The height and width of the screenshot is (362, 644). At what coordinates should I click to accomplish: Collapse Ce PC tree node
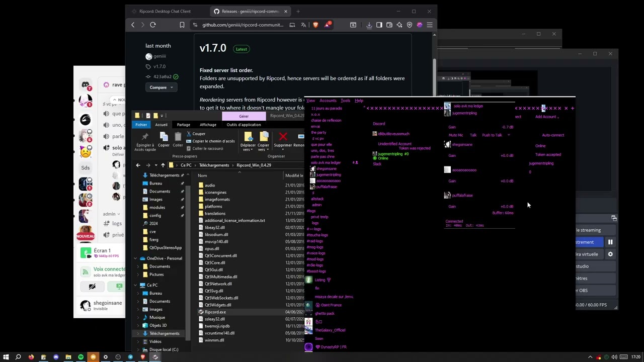tap(135, 285)
